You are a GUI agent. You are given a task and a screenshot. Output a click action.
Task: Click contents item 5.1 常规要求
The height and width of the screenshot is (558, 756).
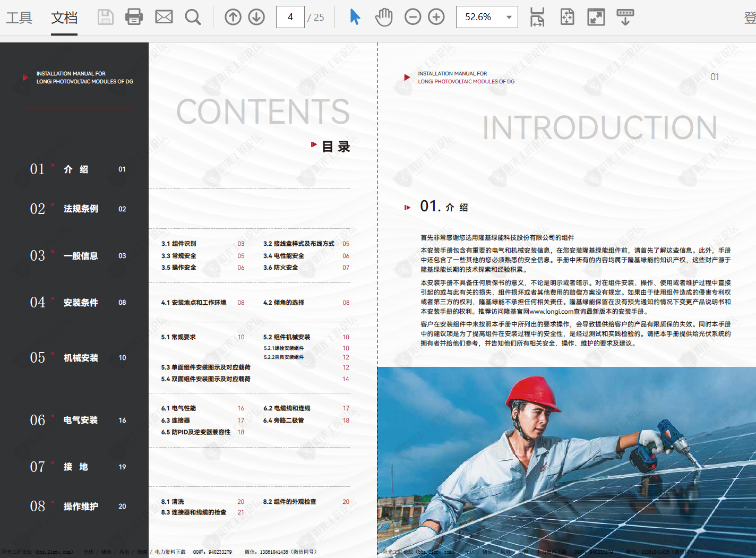tap(179, 337)
